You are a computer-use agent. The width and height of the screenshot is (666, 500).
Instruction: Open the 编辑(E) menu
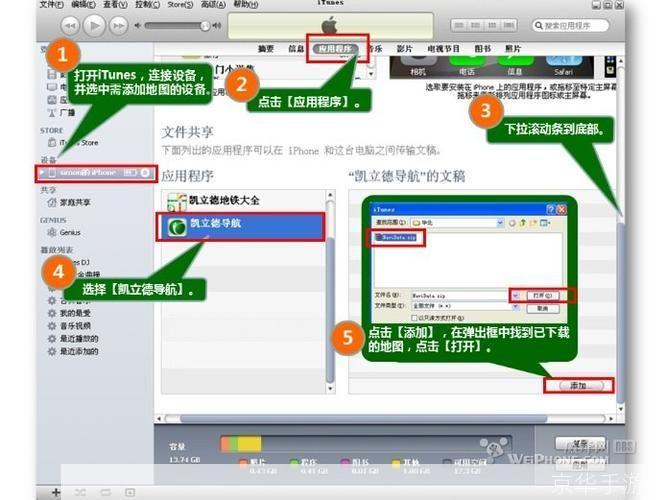coord(83,5)
